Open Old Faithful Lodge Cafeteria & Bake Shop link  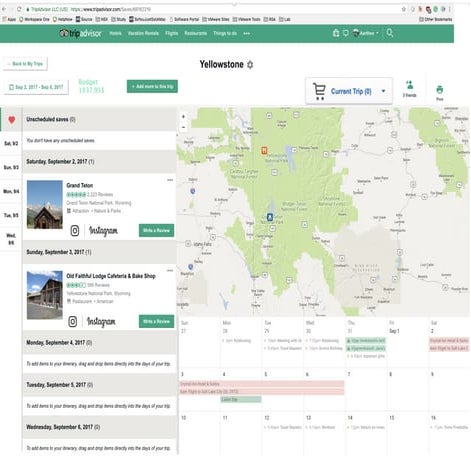(x=111, y=276)
